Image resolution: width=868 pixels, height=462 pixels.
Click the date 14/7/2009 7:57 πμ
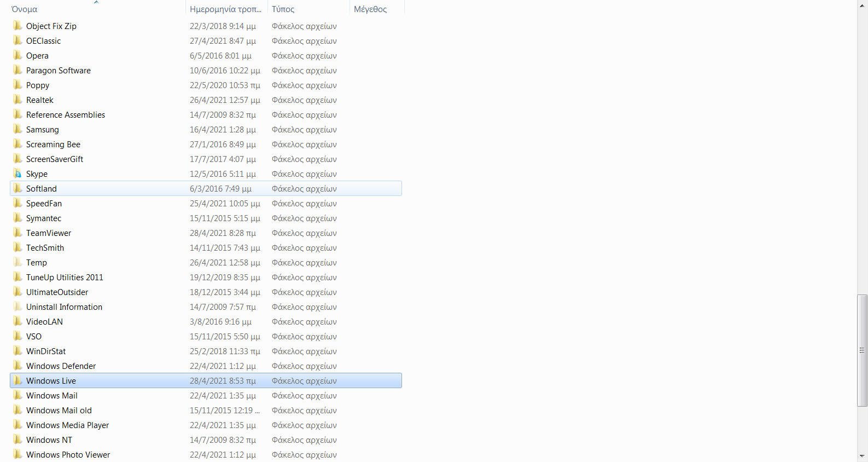click(223, 307)
